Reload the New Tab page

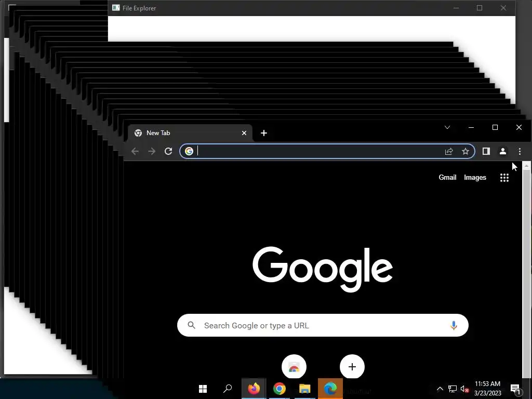[168, 151]
